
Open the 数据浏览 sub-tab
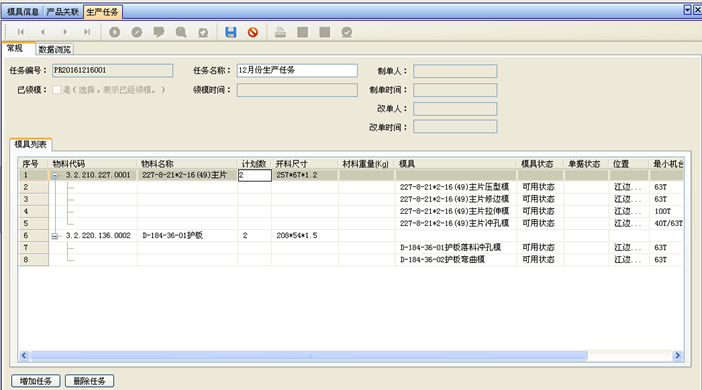[54, 49]
